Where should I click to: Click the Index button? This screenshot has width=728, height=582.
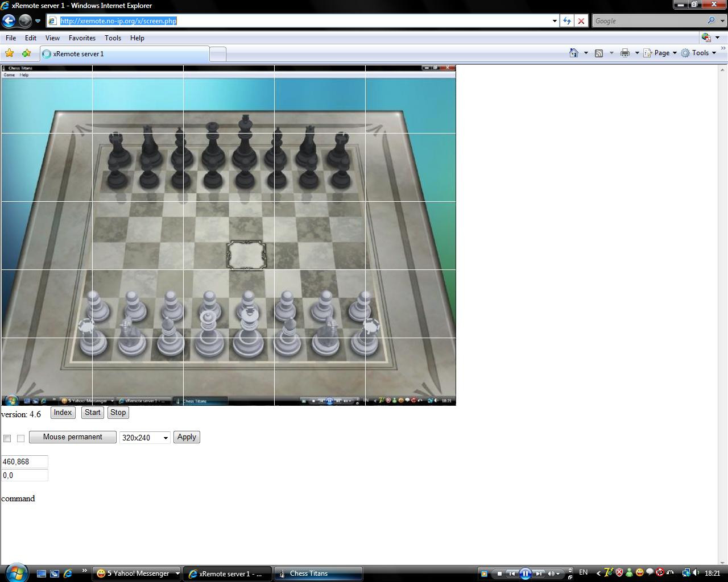pos(63,413)
